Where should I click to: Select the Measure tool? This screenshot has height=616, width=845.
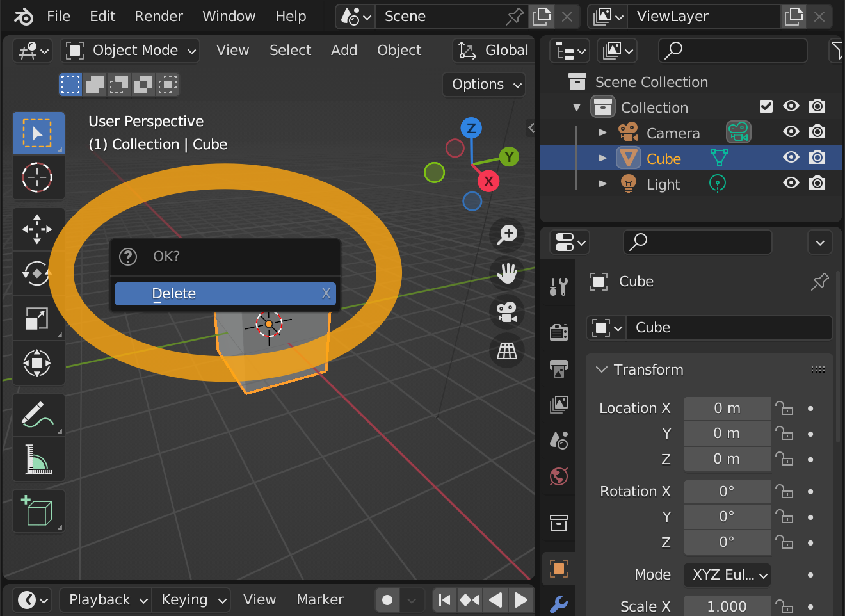point(38,459)
